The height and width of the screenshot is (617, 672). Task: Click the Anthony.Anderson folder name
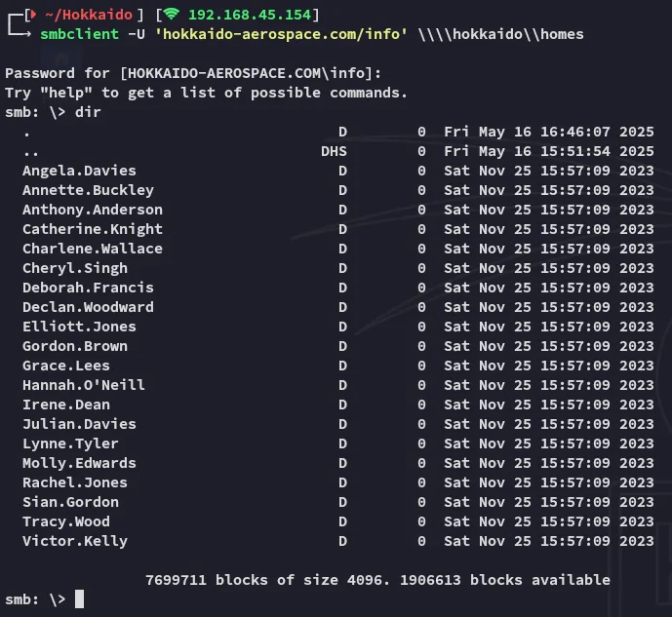(93, 210)
